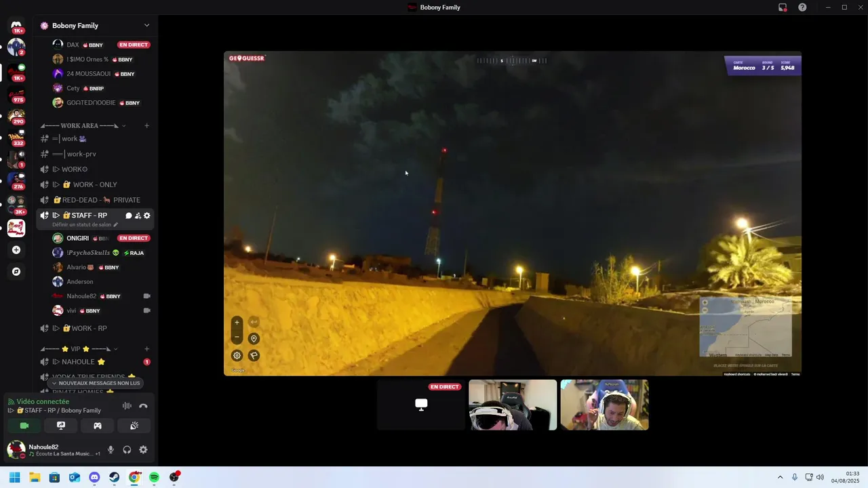Click GeoGuessr undo move arrow

point(254,322)
